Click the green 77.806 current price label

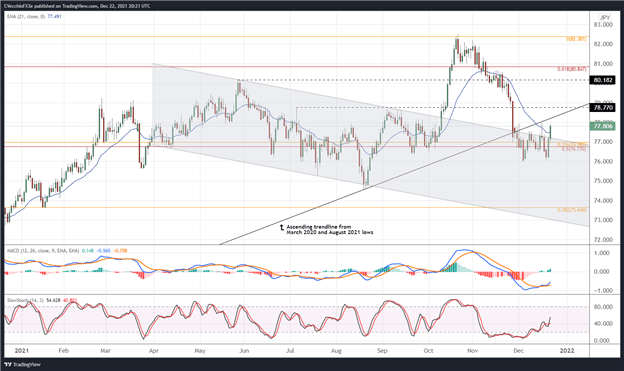click(603, 126)
